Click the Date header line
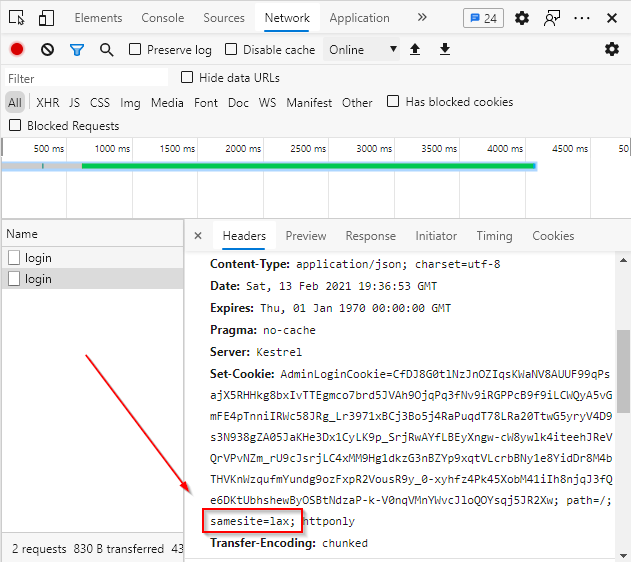Screen dimensions: 631x562 [x=323, y=286]
